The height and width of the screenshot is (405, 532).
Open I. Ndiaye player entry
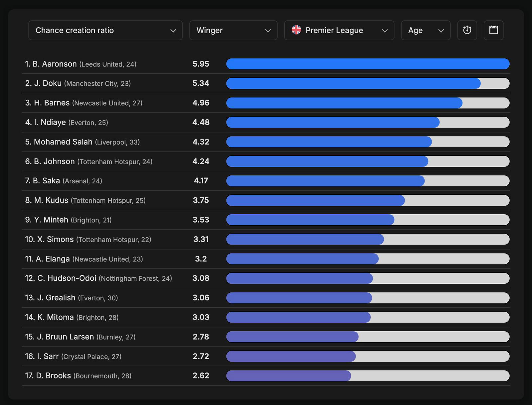point(50,122)
